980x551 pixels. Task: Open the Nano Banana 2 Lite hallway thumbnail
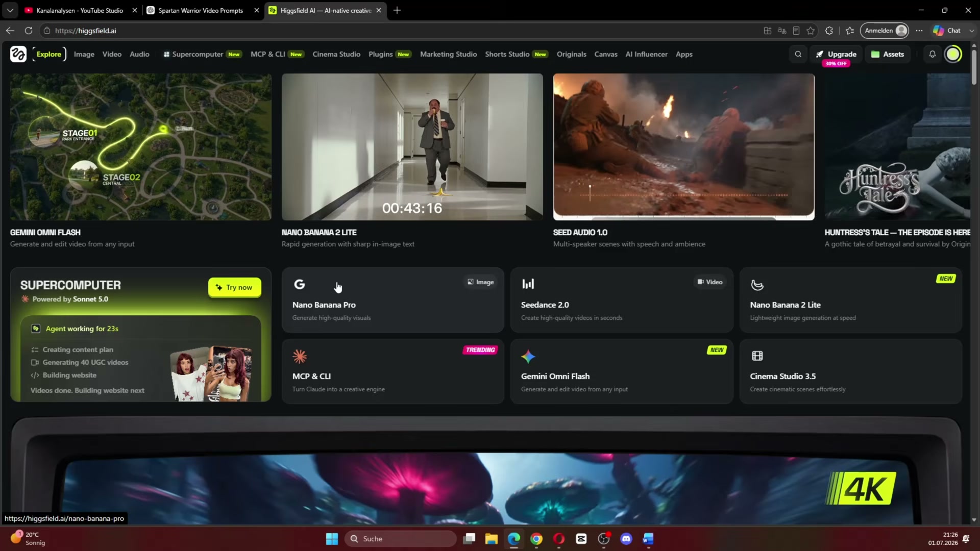click(x=412, y=147)
